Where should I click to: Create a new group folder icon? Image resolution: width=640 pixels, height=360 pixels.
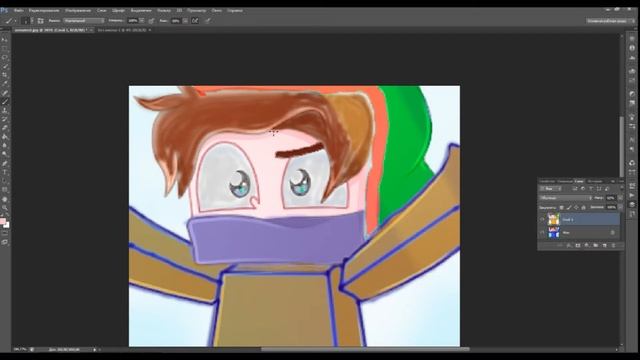click(596, 245)
